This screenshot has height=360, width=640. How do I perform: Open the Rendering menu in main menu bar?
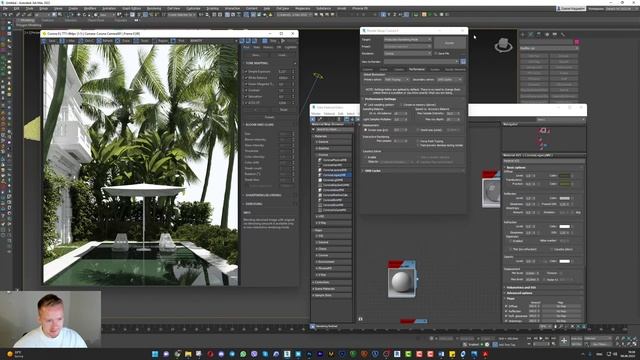point(153,8)
